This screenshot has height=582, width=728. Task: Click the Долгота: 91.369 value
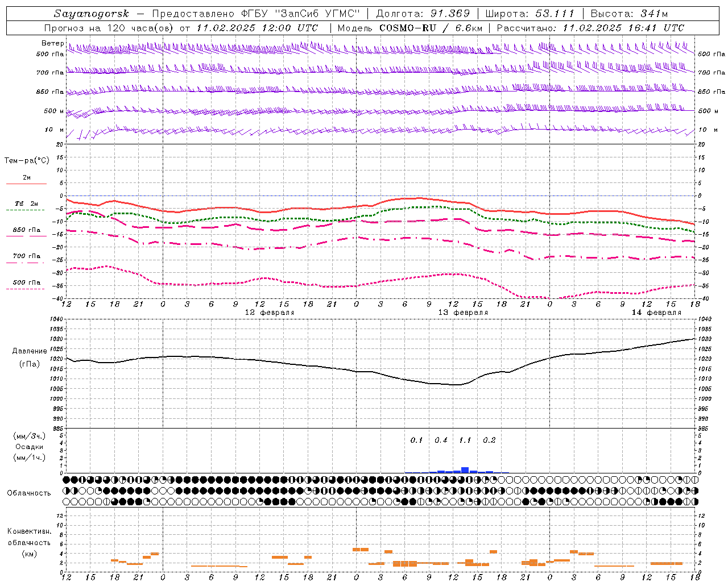423,14
